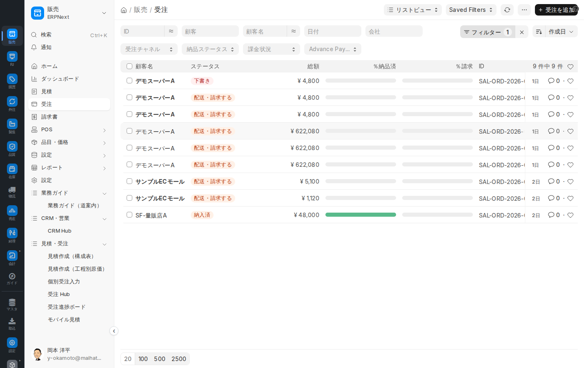Screen dimensions: 588x368
Task: Open the 品質 module icon
Action: click(x=12, y=148)
